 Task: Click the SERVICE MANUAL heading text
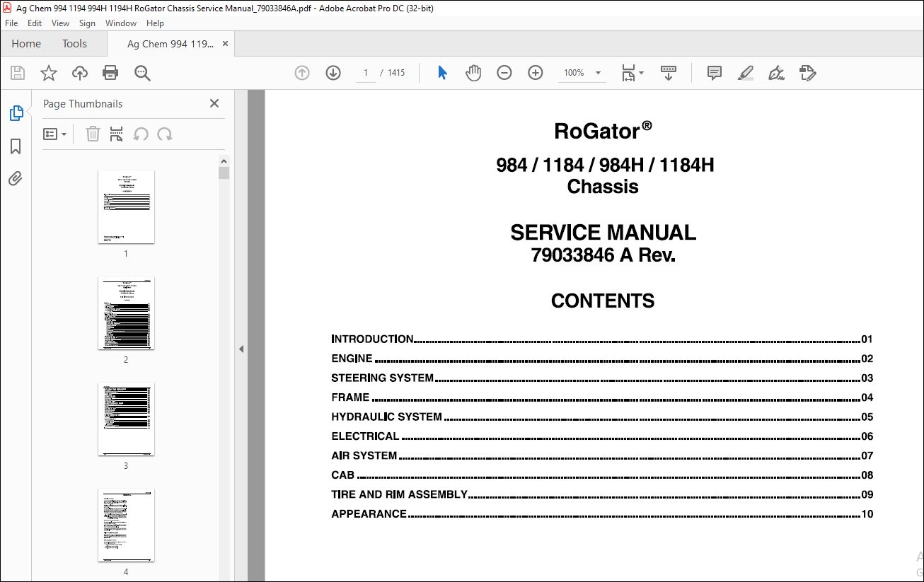click(x=604, y=232)
